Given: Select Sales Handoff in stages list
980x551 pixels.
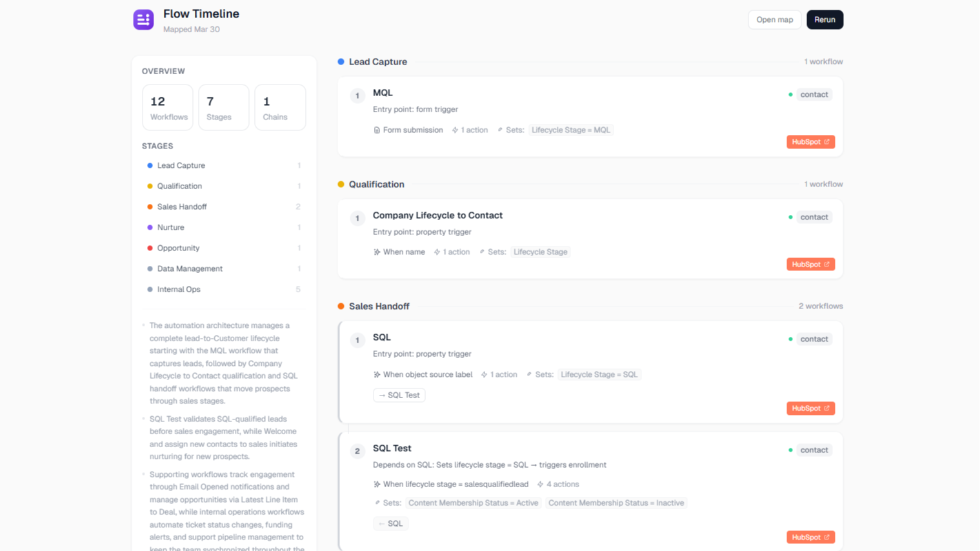Looking at the screenshot, I should pyautogui.click(x=182, y=207).
